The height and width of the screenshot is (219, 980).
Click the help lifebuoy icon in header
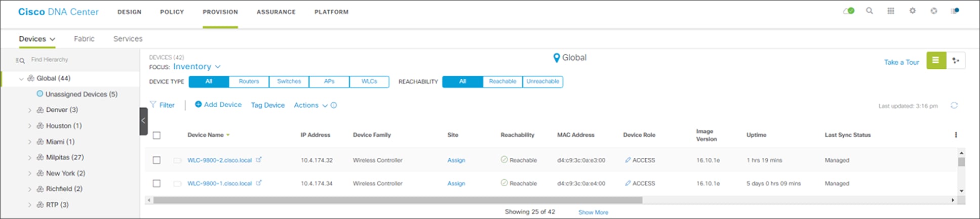934,11
